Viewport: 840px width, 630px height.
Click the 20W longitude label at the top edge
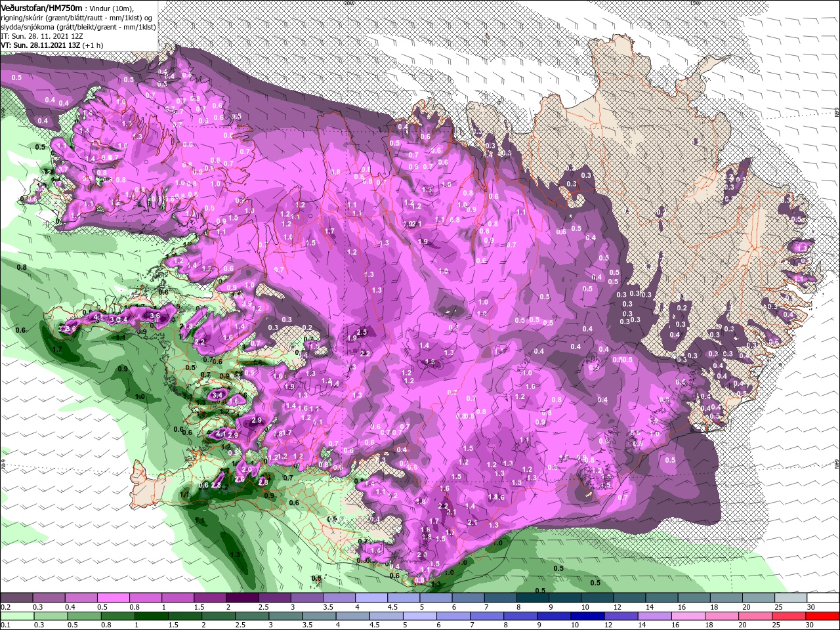tap(348, 3)
